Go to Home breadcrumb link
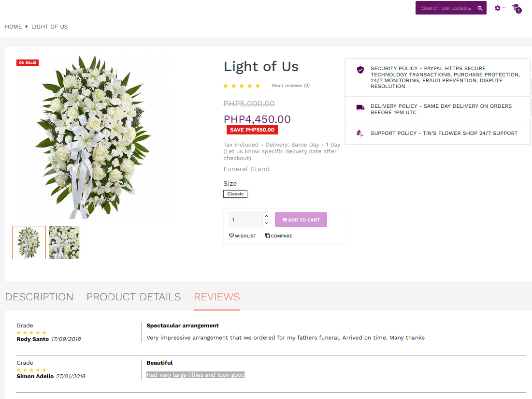 [x=14, y=27]
